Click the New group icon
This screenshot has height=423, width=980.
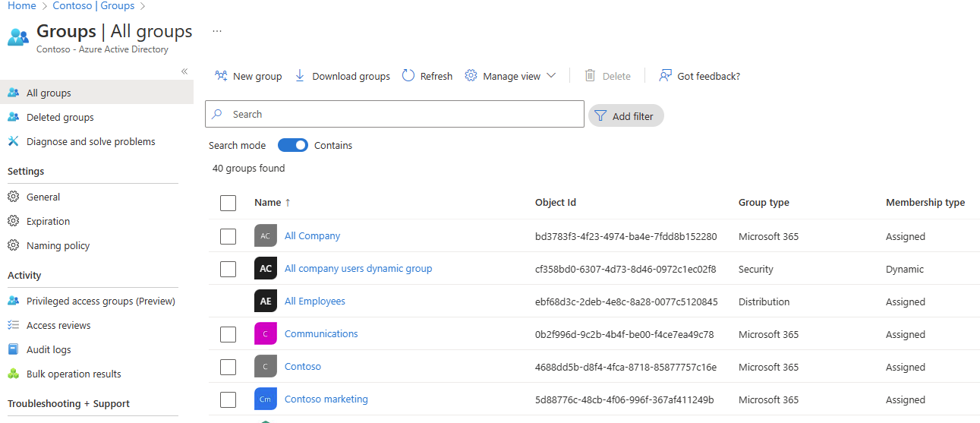(221, 76)
